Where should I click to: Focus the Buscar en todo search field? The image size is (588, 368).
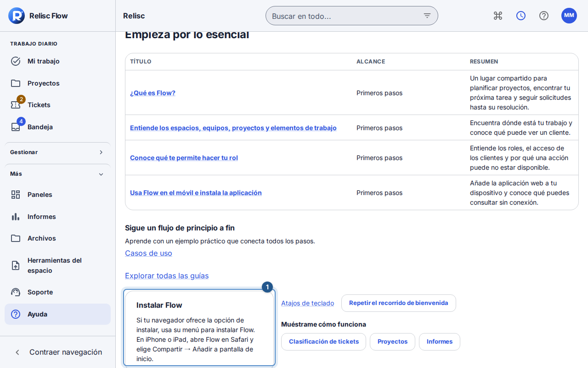coord(352,16)
